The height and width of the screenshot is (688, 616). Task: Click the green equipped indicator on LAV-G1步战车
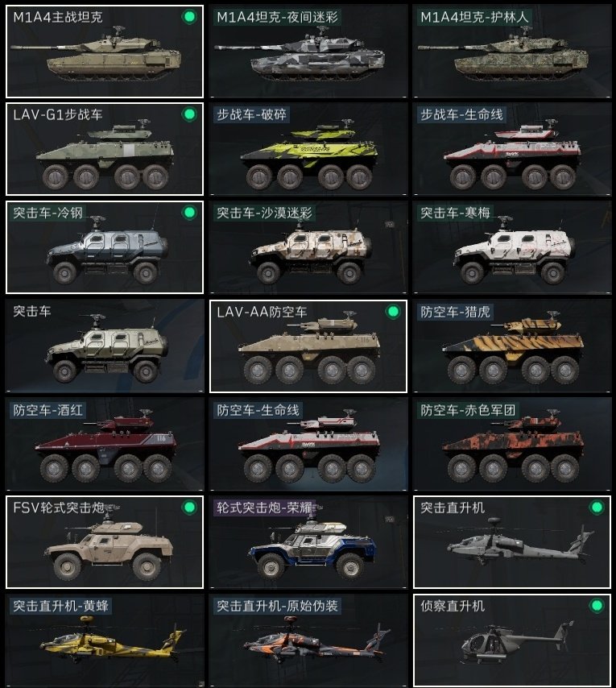pyautogui.click(x=189, y=114)
